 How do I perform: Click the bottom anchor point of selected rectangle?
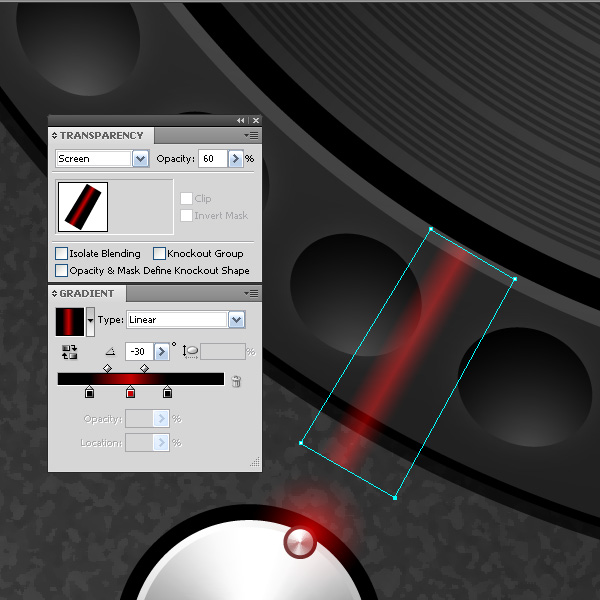tap(395, 497)
